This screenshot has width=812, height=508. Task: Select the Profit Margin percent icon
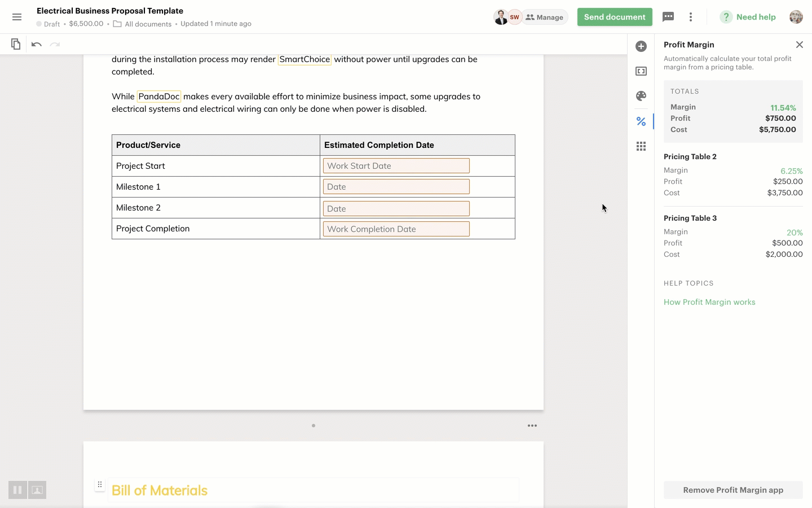point(641,121)
